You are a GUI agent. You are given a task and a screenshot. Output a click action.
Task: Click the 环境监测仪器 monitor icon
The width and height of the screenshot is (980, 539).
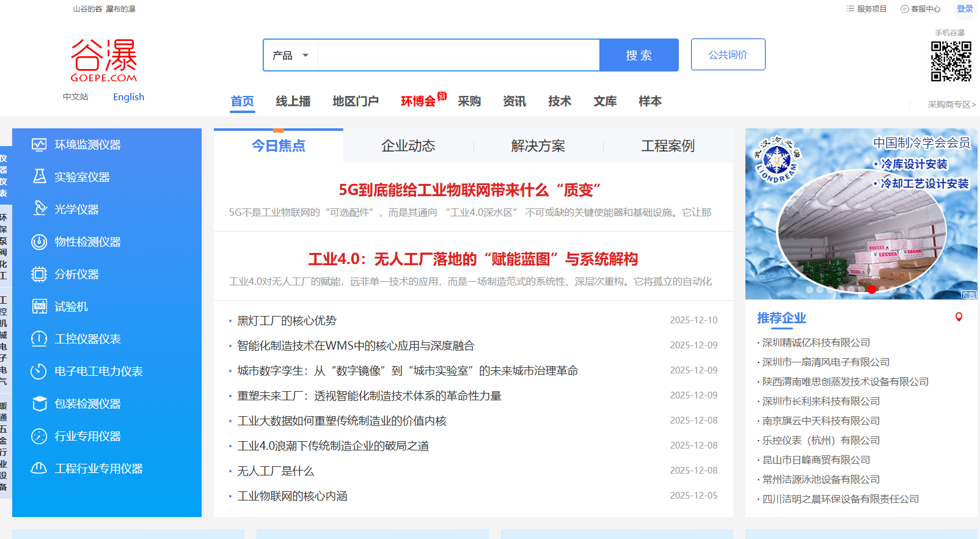39,145
